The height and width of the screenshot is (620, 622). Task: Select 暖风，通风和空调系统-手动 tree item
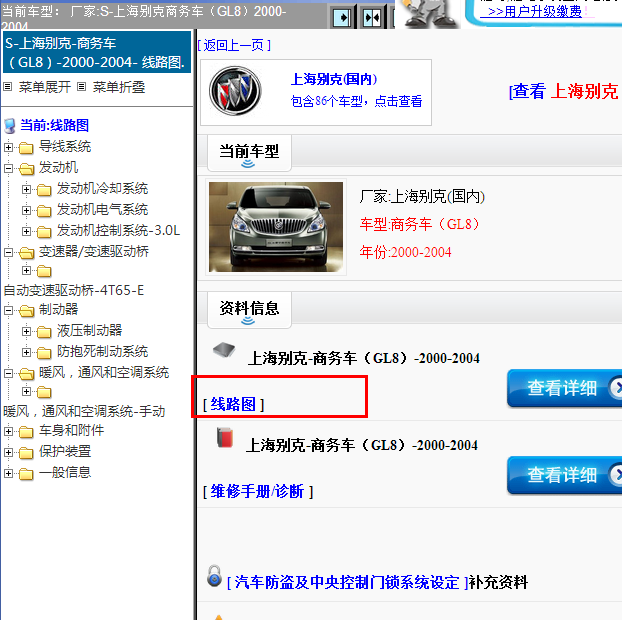tap(84, 411)
